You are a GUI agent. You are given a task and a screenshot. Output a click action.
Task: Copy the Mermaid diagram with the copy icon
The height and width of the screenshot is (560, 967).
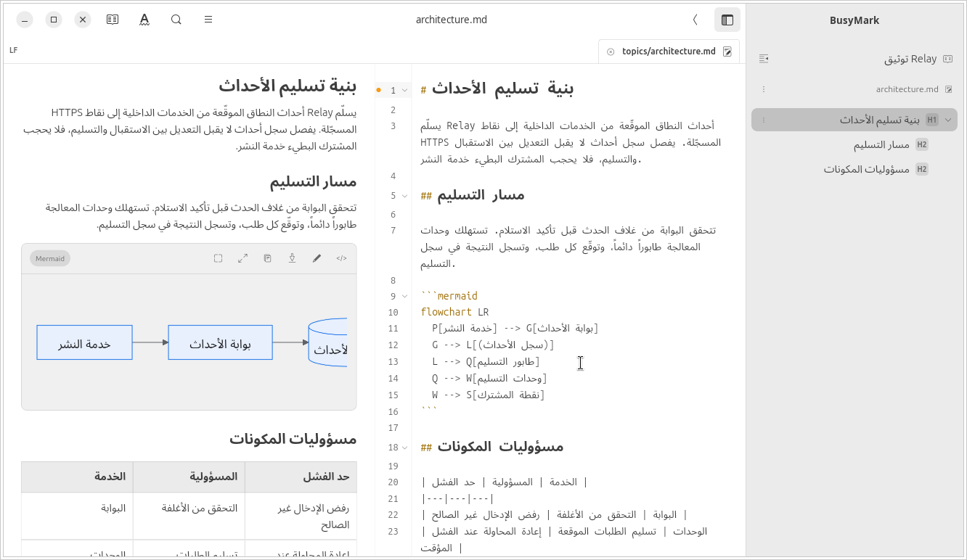click(267, 258)
